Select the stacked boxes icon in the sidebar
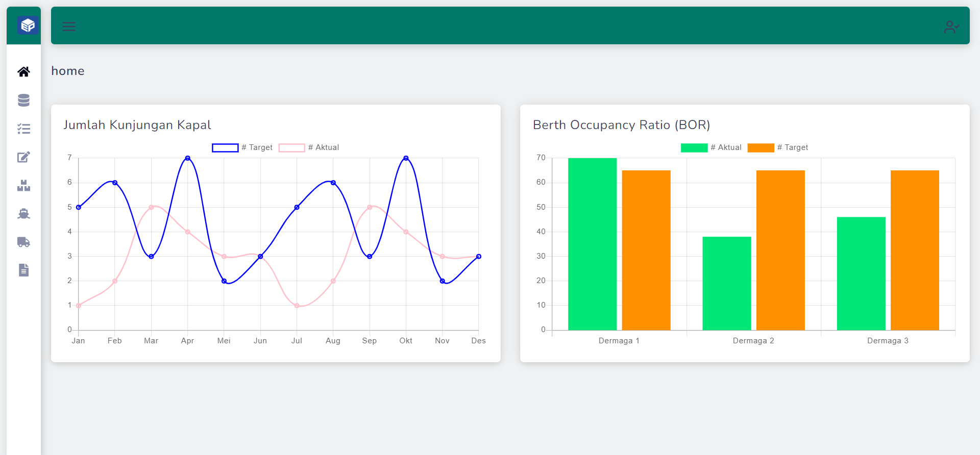Image resolution: width=980 pixels, height=455 pixels. pyautogui.click(x=23, y=186)
